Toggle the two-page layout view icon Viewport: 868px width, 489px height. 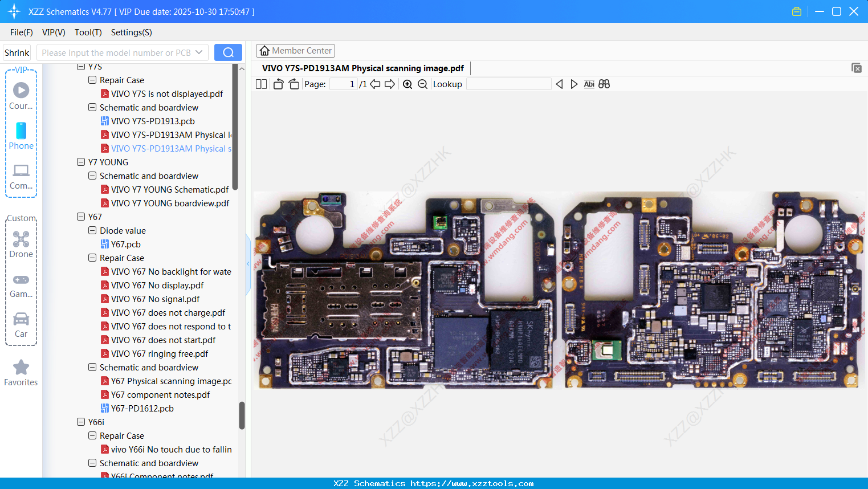[x=261, y=84]
